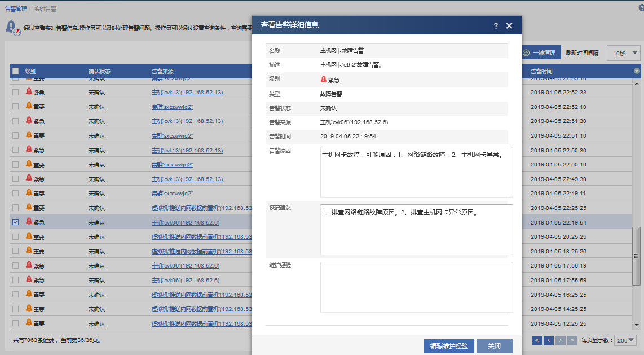Click the 告警管理 breadcrumb
The image size is (644, 355).
click(16, 9)
